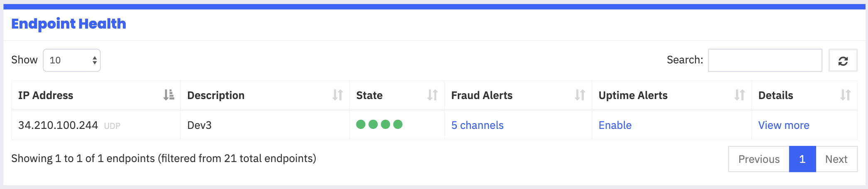The image size is (868, 189).
Task: Click the refresh icon beside Search
Action: tap(843, 61)
